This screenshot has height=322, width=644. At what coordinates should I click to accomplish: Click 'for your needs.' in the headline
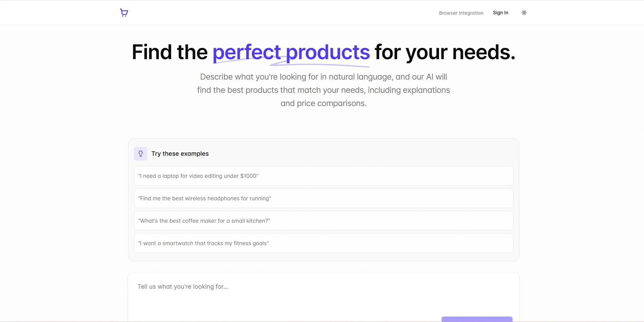point(445,52)
